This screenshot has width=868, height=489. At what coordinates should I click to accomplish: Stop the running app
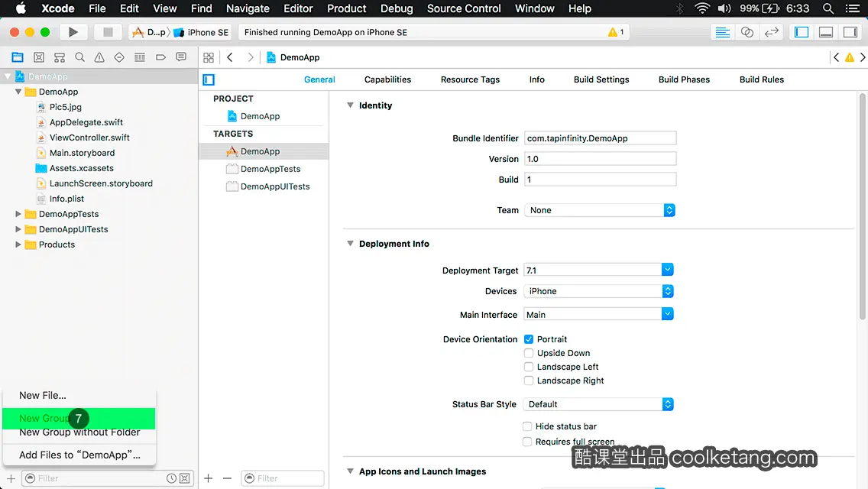click(108, 32)
